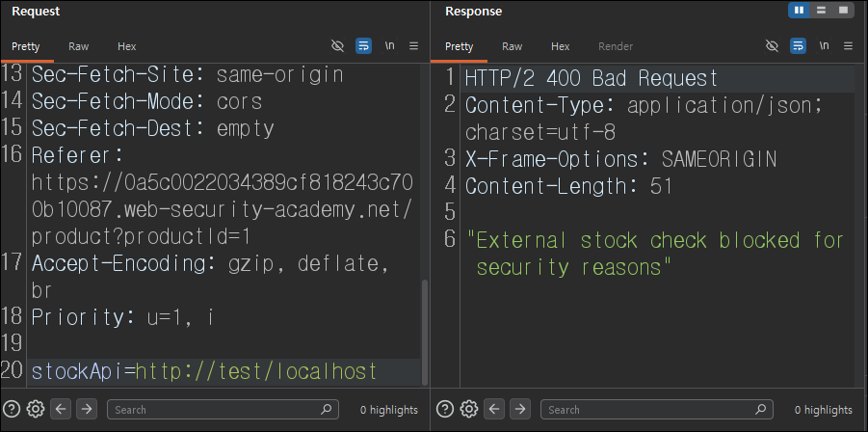Open Request search settings gear
The image size is (868, 432).
(36, 409)
